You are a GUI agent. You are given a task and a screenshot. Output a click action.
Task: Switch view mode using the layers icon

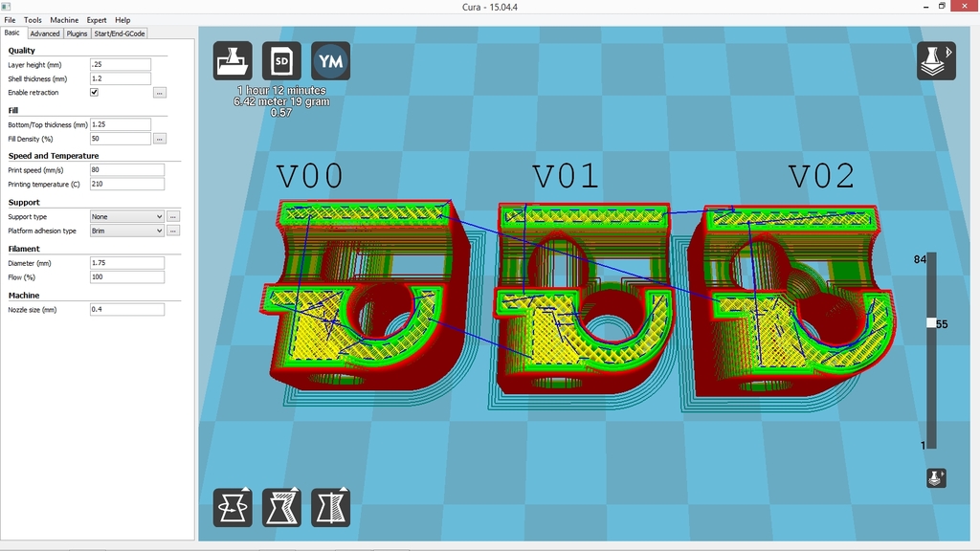[935, 60]
